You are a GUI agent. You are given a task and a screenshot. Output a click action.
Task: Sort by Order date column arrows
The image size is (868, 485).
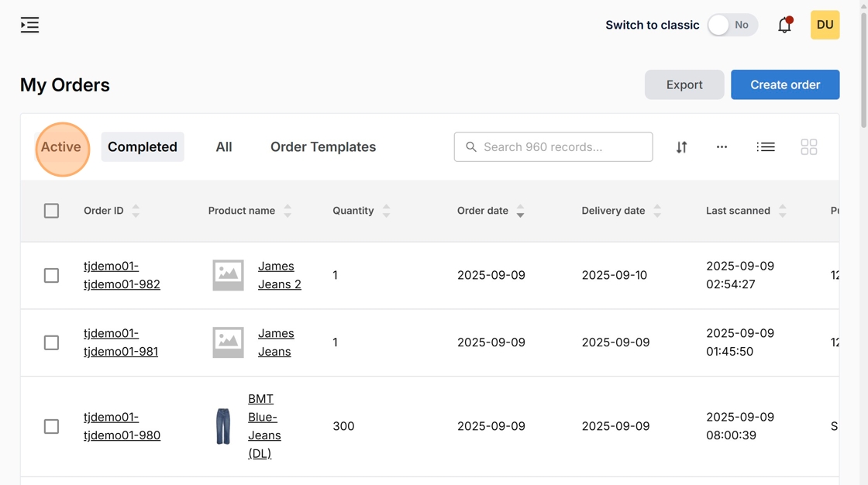520,211
